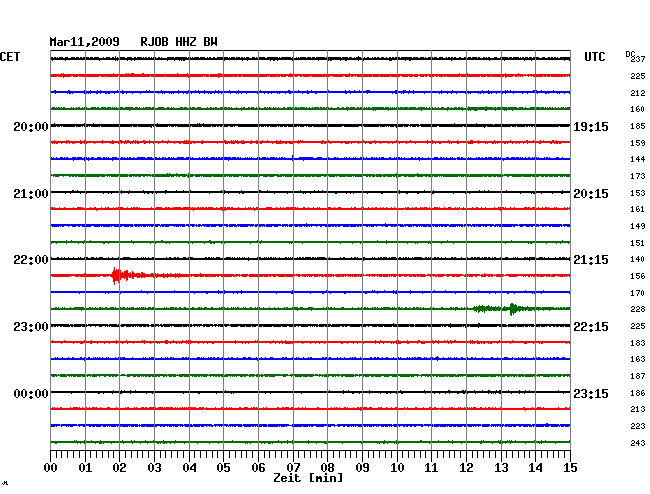
Task: Select minute tick label 15
Action: [x=570, y=467]
